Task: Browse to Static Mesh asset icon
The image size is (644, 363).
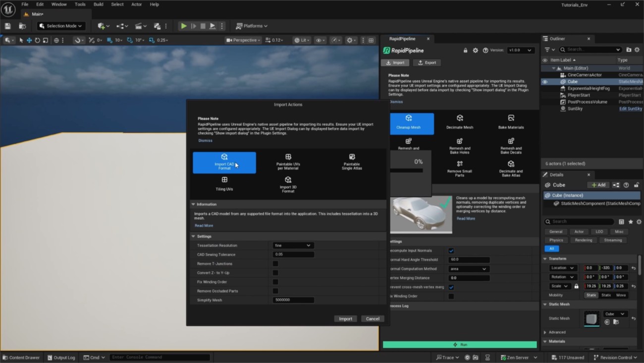Action: tap(616, 322)
